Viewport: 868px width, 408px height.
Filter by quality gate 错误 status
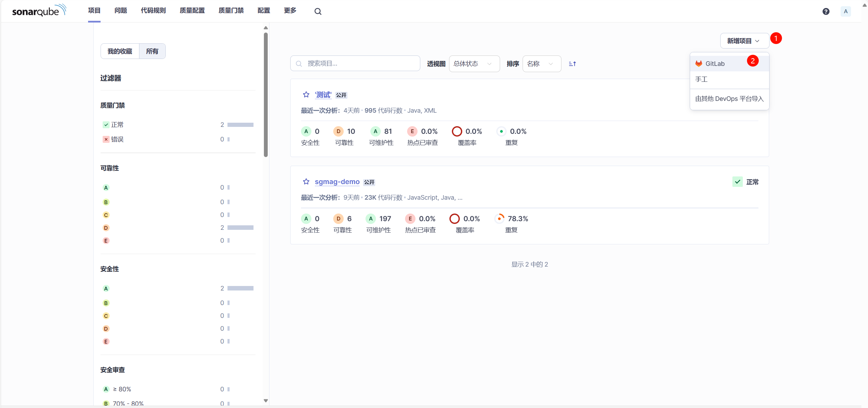click(x=117, y=139)
